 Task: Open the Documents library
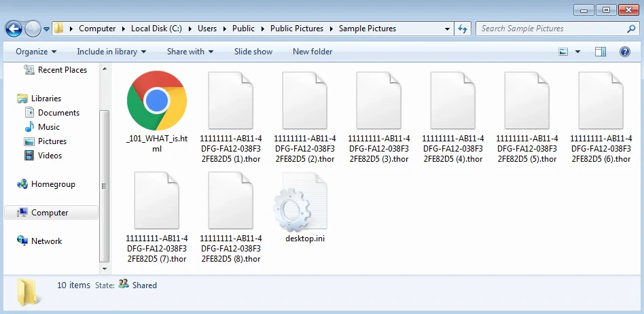(58, 113)
